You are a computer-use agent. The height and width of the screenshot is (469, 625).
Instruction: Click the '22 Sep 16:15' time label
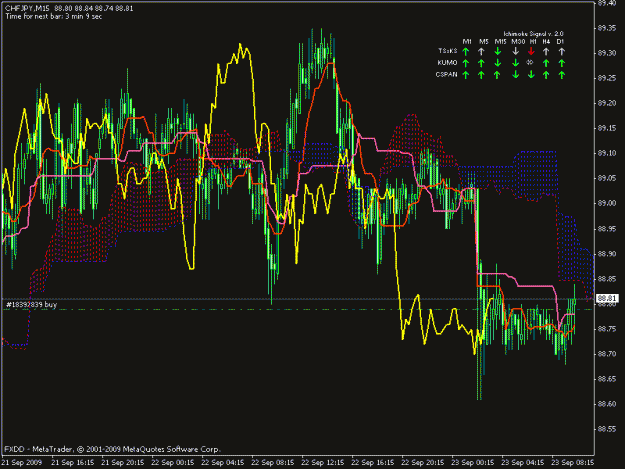373,463
